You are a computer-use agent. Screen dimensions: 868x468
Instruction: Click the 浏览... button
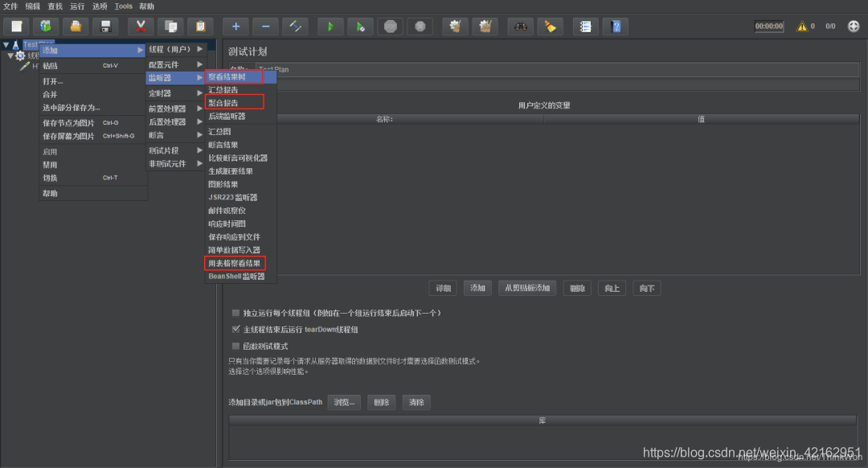(x=344, y=402)
